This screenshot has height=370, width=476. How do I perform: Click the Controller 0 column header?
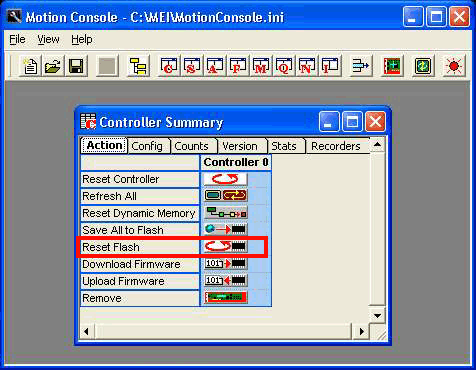click(x=236, y=163)
